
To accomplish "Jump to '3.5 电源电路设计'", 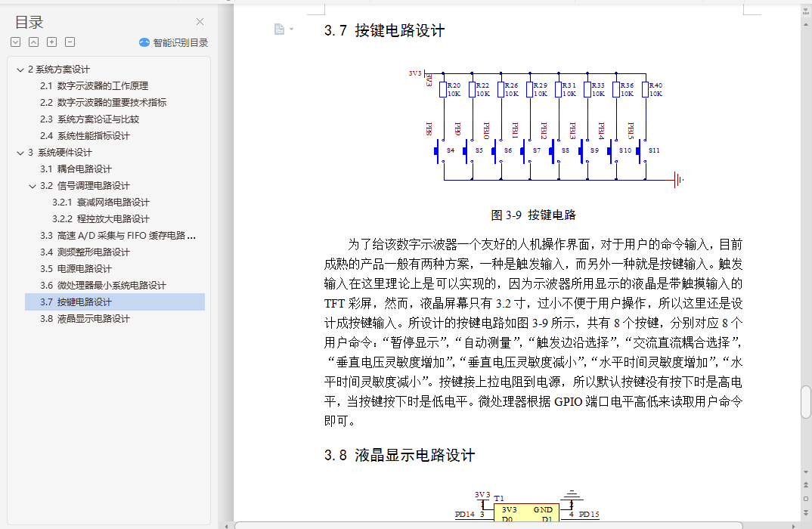I will click(x=76, y=268).
